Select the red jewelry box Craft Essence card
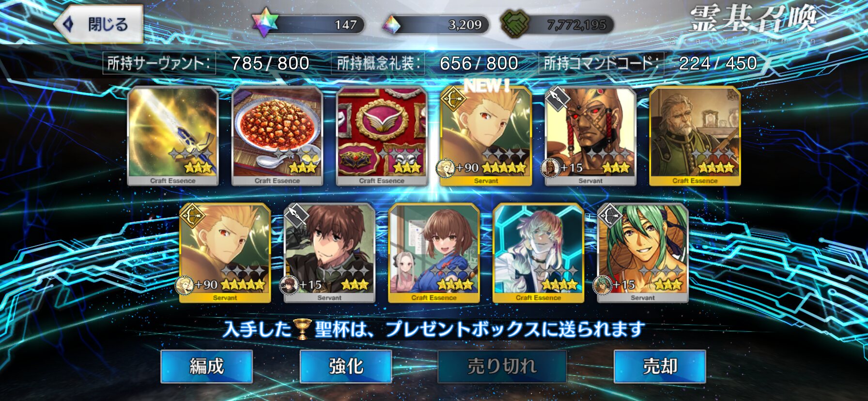Screen dimensions: 868x401 382,137
